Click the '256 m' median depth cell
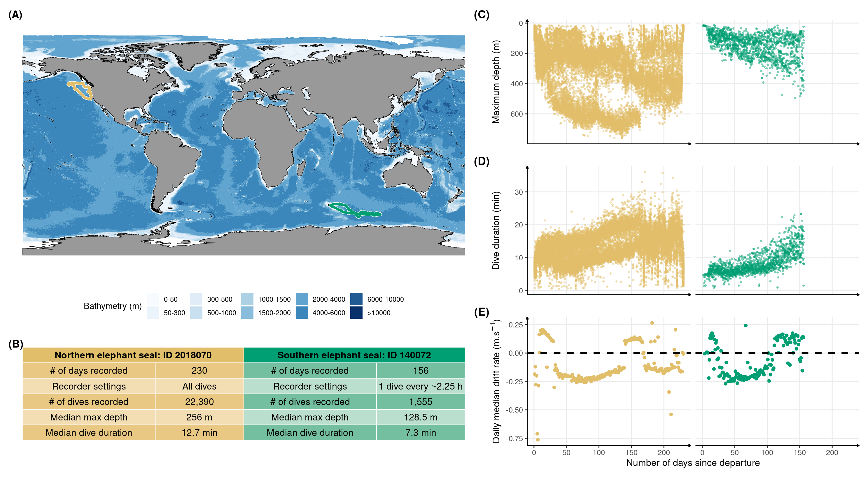The image size is (868, 477). point(199,417)
